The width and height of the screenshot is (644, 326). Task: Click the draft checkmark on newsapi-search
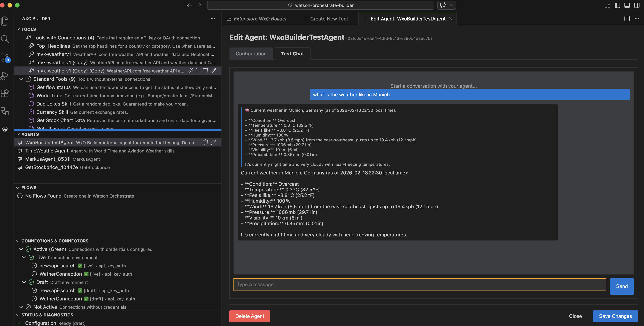[x=80, y=291]
